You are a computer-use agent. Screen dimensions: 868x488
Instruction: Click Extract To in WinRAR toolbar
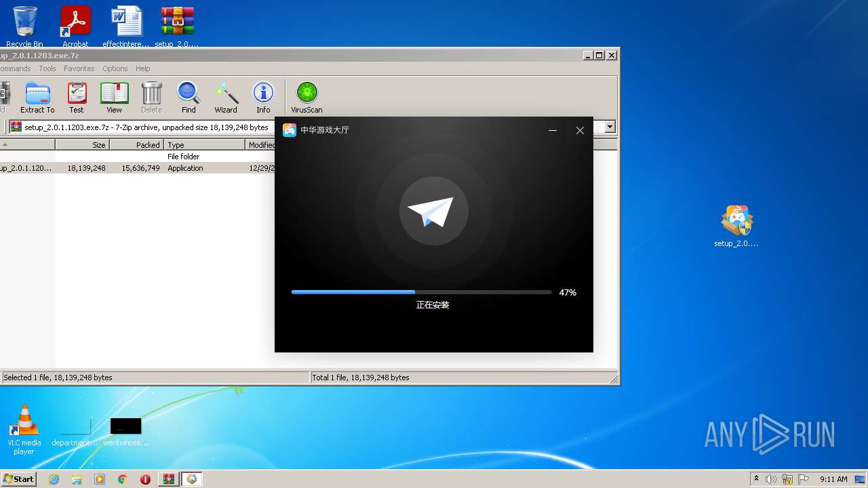coord(37,98)
